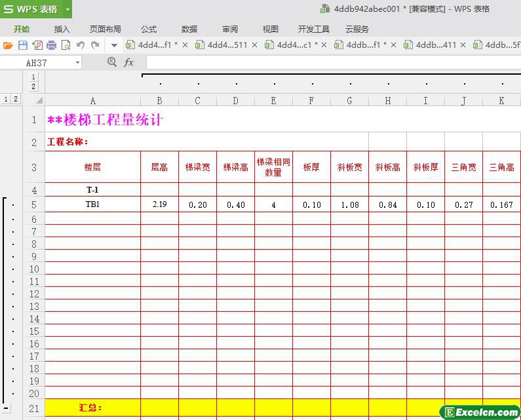Screen dimensions: 521x420
Task: Open the 公式 ribbon tab
Action: (x=149, y=29)
